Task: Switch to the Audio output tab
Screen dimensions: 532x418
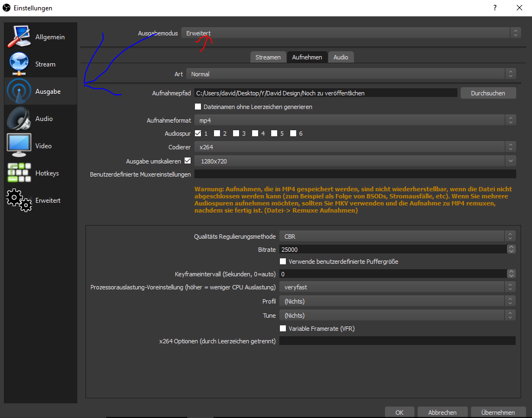Action: point(341,57)
